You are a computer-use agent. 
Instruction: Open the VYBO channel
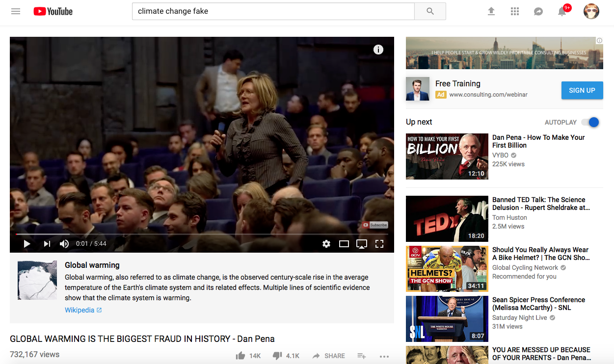(x=501, y=155)
